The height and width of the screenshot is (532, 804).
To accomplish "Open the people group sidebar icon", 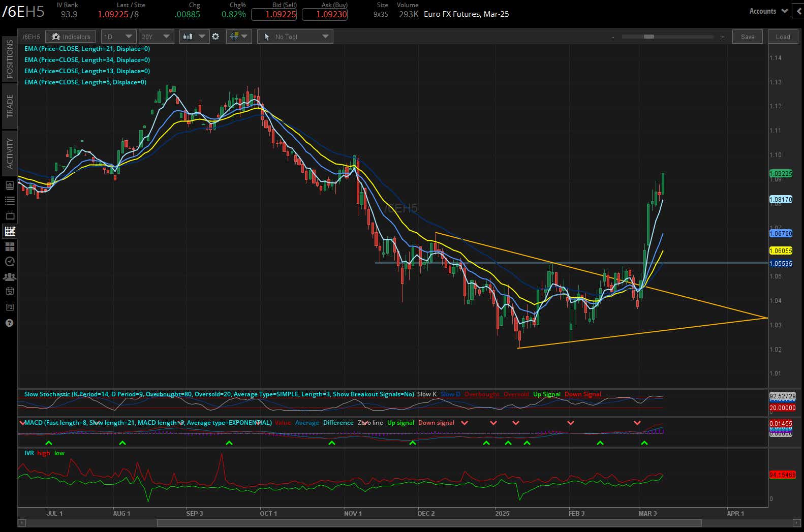I will pyautogui.click(x=10, y=277).
